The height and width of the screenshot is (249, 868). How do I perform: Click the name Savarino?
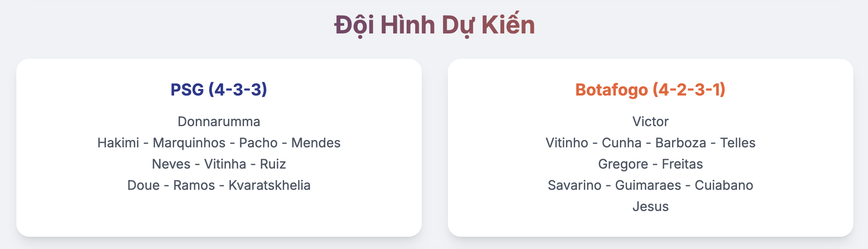point(575,185)
